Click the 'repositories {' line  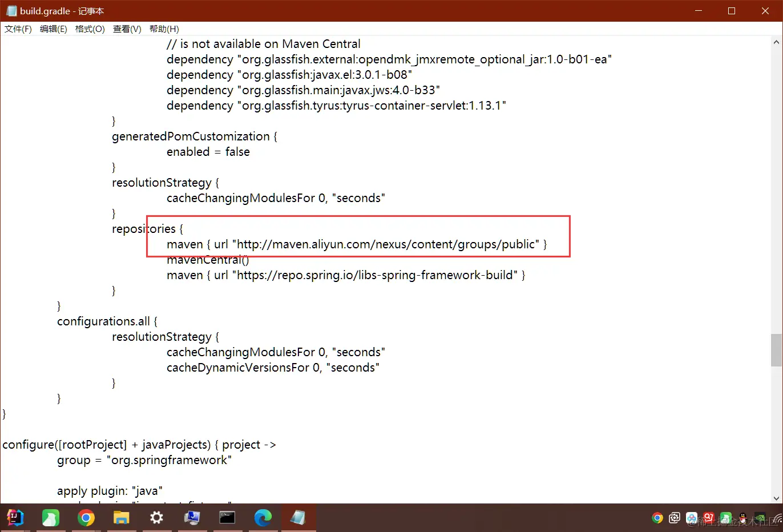pos(148,229)
